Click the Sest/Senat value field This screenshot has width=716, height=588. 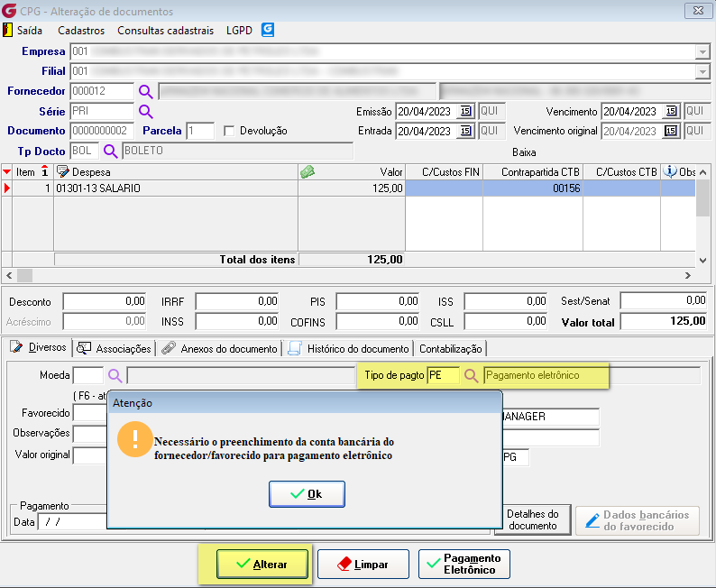664,300
